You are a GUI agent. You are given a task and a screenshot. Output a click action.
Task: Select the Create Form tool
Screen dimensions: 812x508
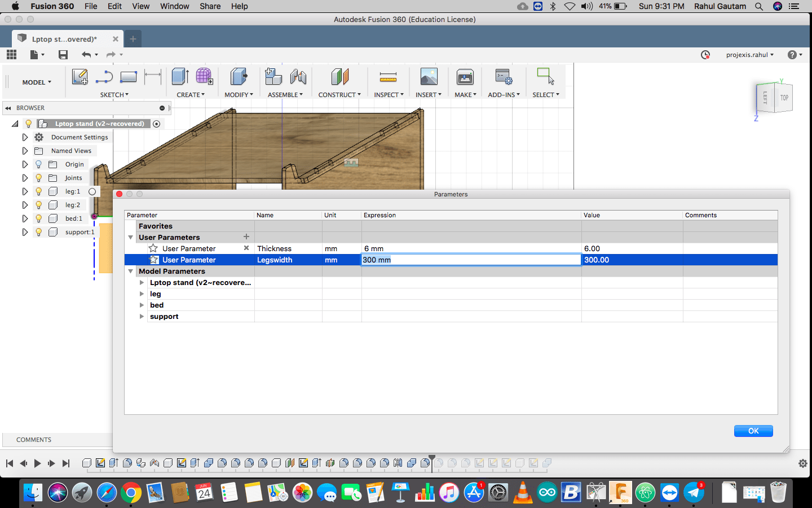pyautogui.click(x=204, y=76)
